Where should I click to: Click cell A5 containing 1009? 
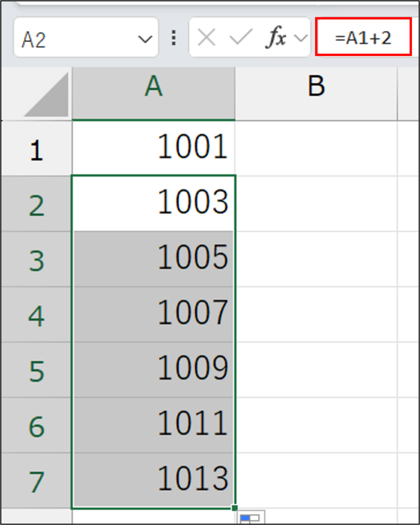pos(154,370)
